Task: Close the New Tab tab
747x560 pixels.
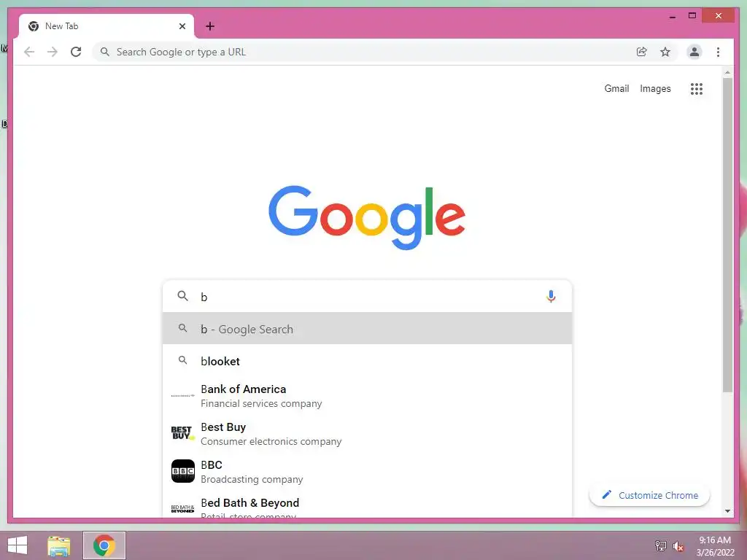Action: [182, 26]
